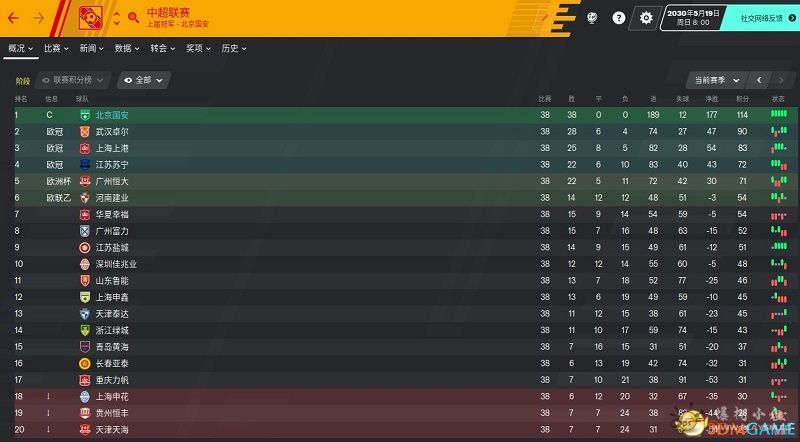The height and width of the screenshot is (442, 800).
Task: Toggle the 全部 eye filter
Action: click(x=143, y=80)
